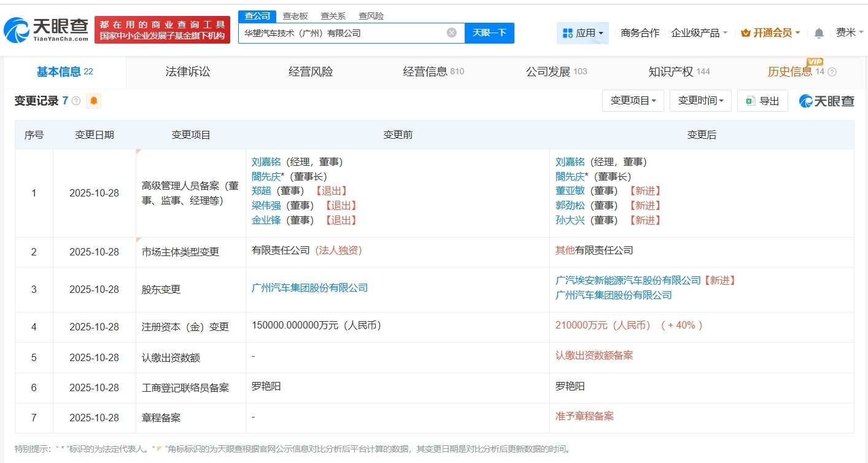Click the green Excel export icon beside 导出
This screenshot has height=463, width=868.
750,100
